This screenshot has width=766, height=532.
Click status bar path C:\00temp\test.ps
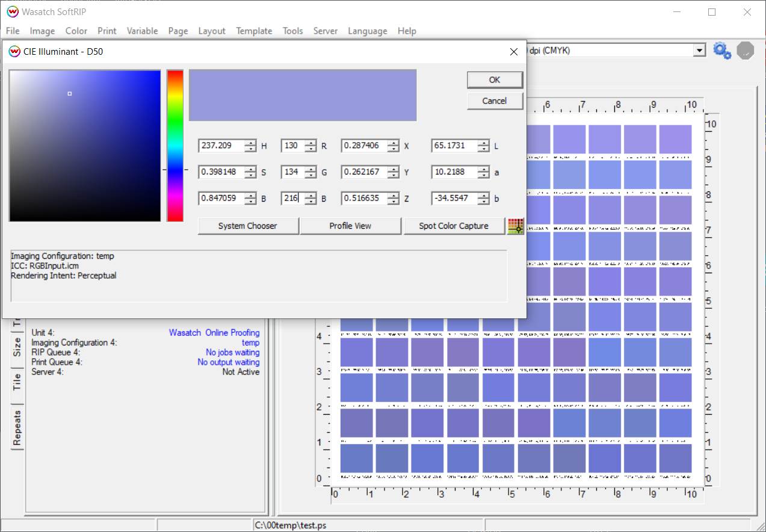(x=291, y=525)
